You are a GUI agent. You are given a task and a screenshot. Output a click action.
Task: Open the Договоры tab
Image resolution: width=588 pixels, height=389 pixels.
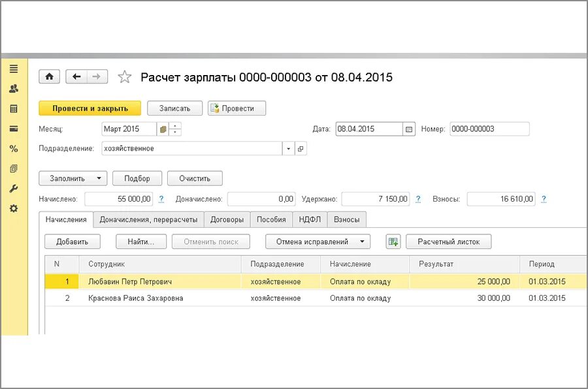(227, 219)
